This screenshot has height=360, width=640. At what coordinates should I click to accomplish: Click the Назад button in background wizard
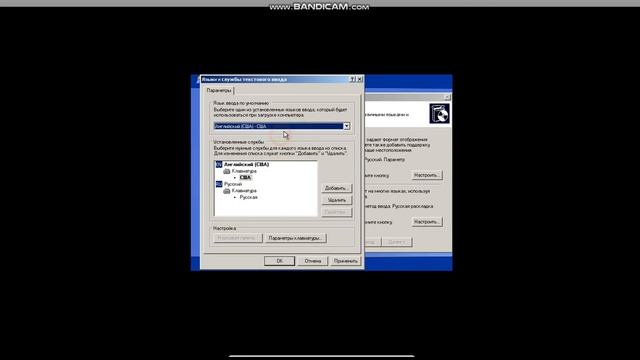pos(372,242)
